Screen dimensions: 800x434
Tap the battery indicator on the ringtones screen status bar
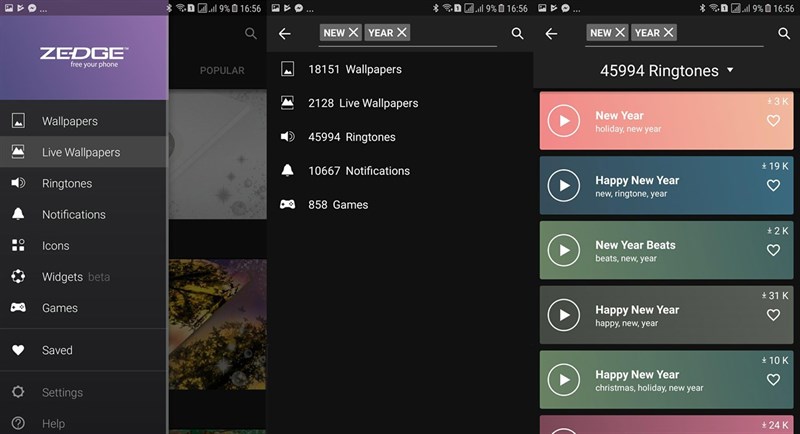(x=768, y=8)
